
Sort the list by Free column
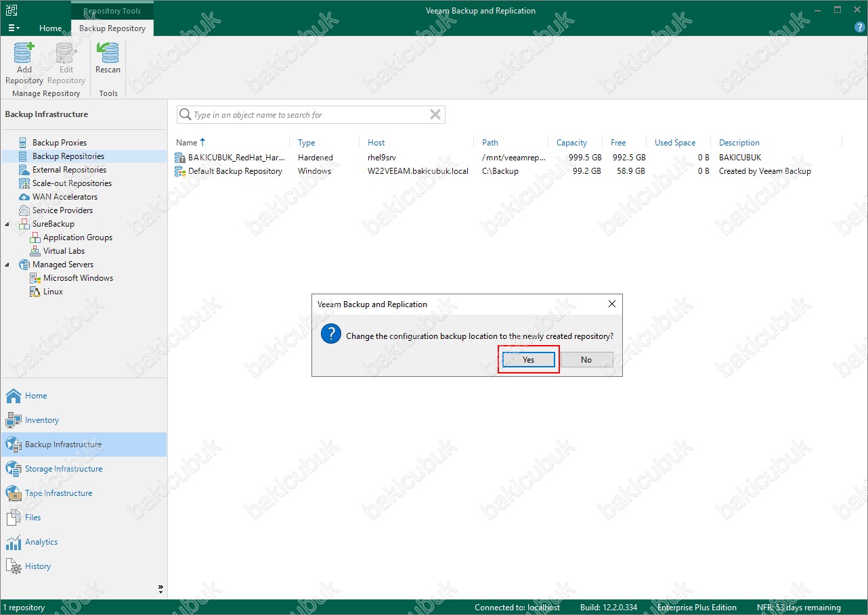618,143
